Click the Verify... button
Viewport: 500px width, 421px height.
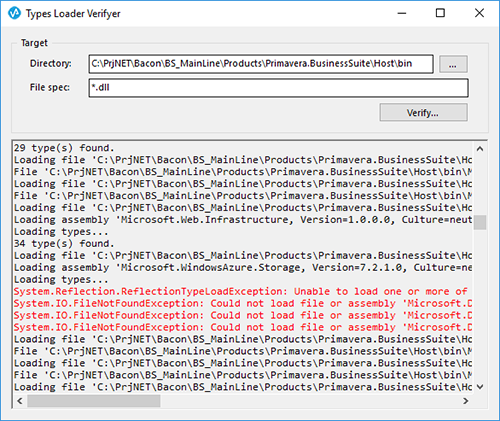423,113
